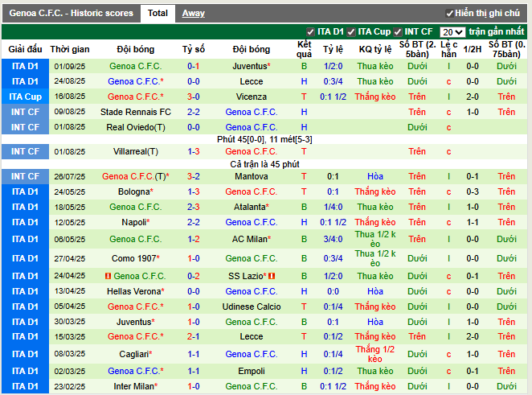This screenshot has width=532, height=395.
Task: Click Genoa C.F.C. in the Napoli row
Action: pos(252,223)
